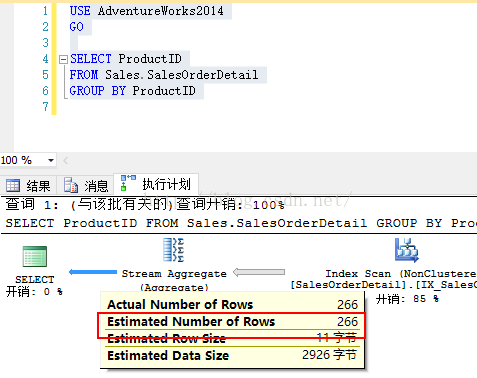Click Estimated Number of Rows tooltip row
This screenshot has height=378, width=477.
tap(232, 321)
